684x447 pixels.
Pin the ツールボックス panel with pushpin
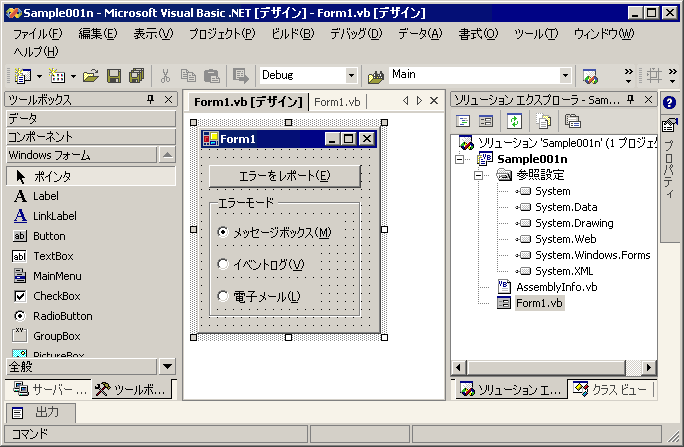[x=151, y=99]
